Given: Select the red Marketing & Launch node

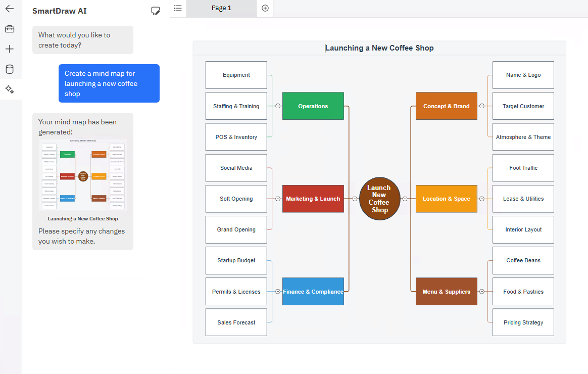Looking at the screenshot, I should [313, 199].
